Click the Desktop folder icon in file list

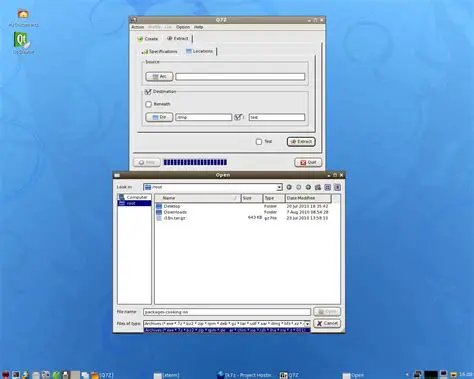tap(159, 206)
